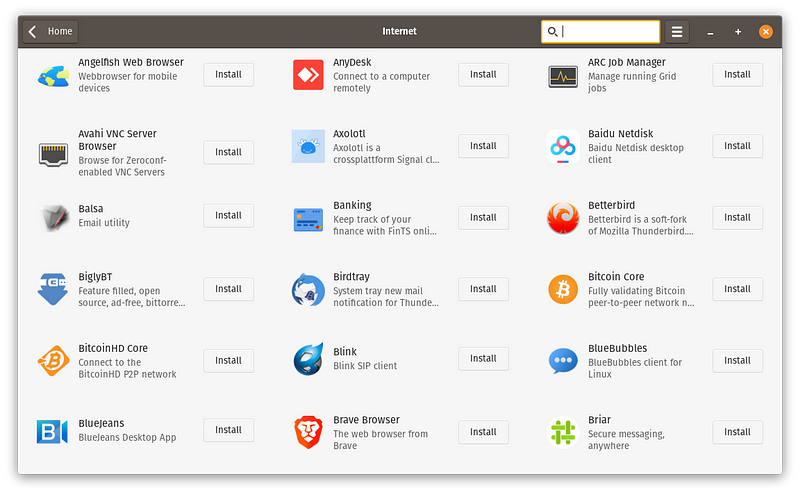The image size is (800, 494).
Task: Select the 'Bitcoin Core' title
Action: coord(616,277)
